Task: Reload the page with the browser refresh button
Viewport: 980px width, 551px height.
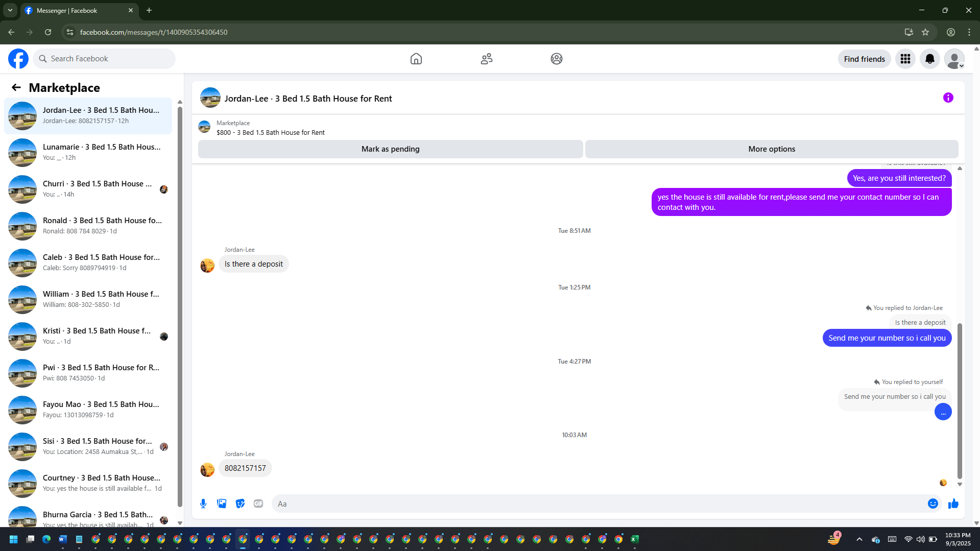Action: click(48, 32)
